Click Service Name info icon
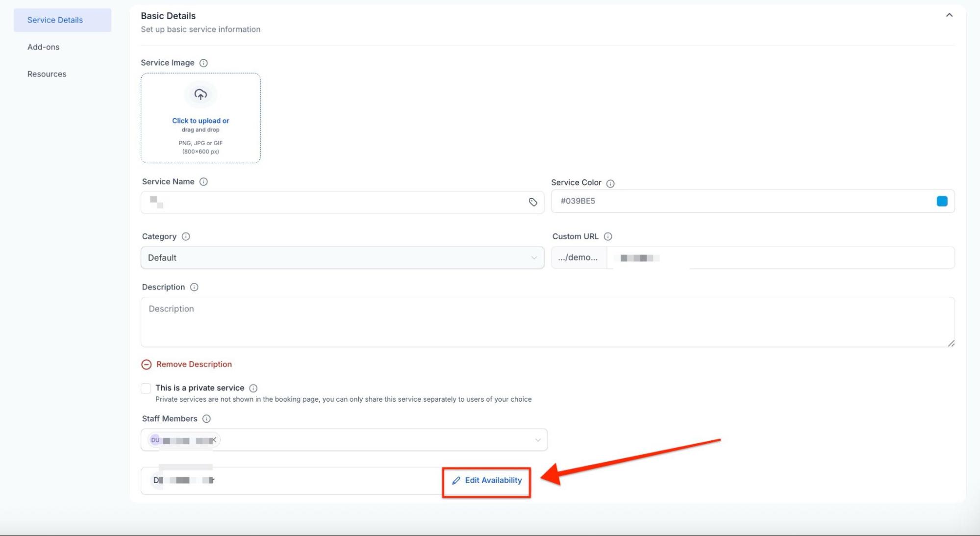The width and height of the screenshot is (980, 536). (203, 182)
